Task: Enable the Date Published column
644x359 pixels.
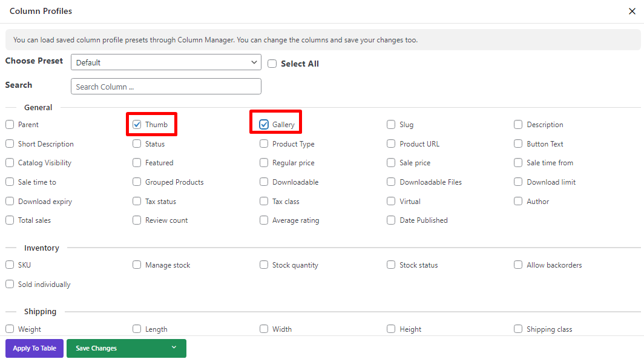Action: 391,220
